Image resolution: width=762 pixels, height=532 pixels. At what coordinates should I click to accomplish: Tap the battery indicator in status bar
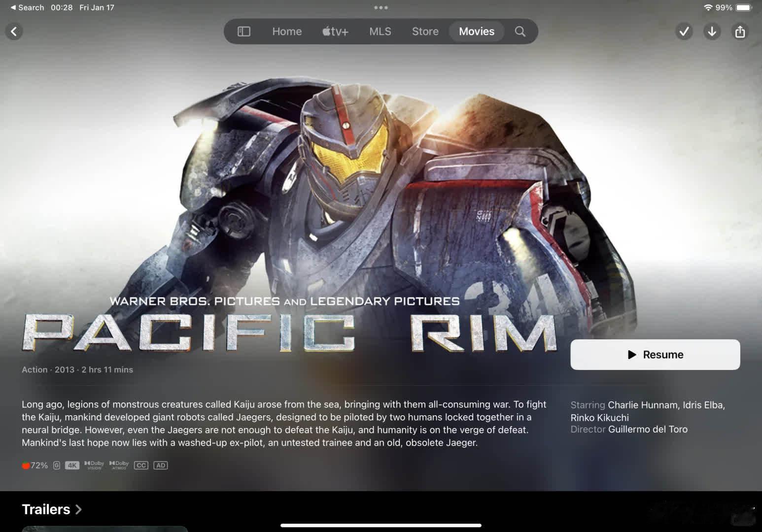click(x=744, y=7)
